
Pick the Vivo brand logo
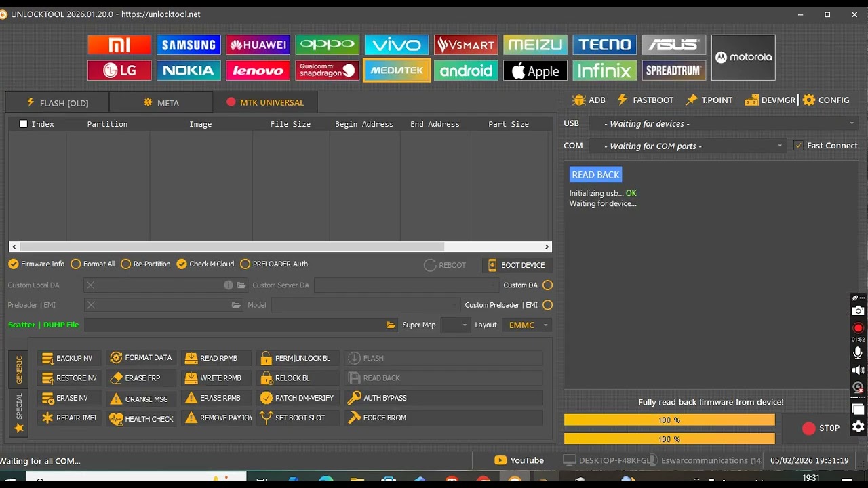(397, 45)
